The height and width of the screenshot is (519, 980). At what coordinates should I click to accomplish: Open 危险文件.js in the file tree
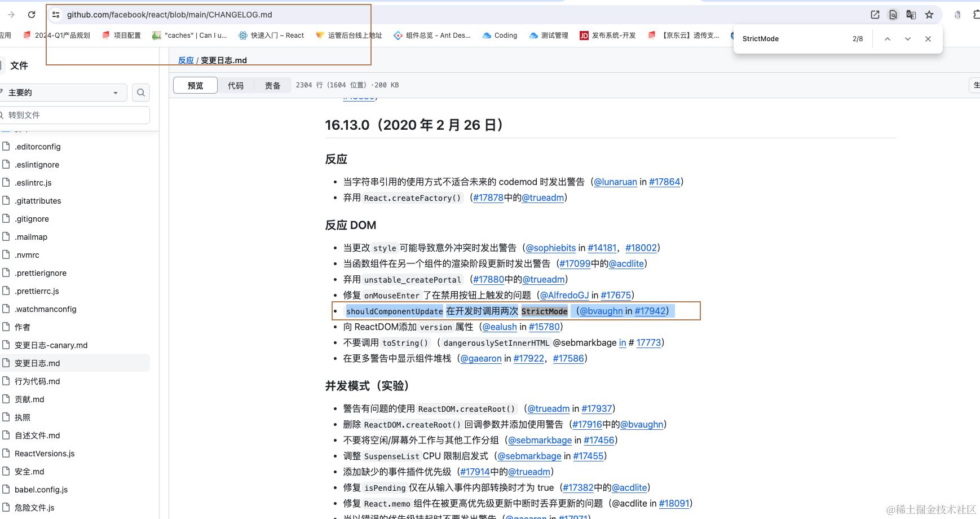[x=34, y=508]
